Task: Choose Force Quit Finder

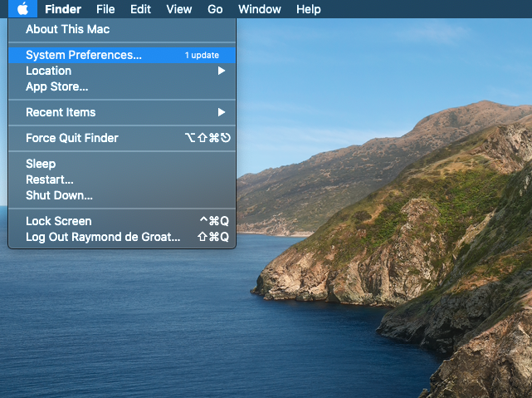Action: [72, 138]
